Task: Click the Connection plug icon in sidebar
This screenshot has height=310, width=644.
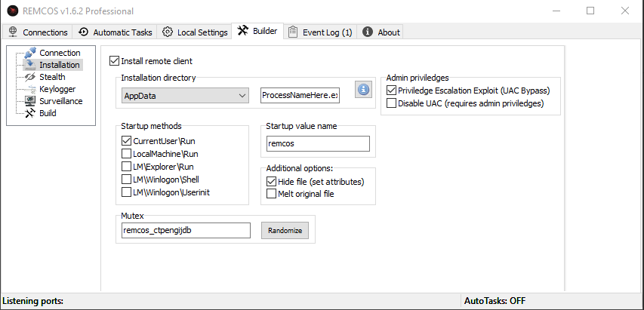Action: 30,53
